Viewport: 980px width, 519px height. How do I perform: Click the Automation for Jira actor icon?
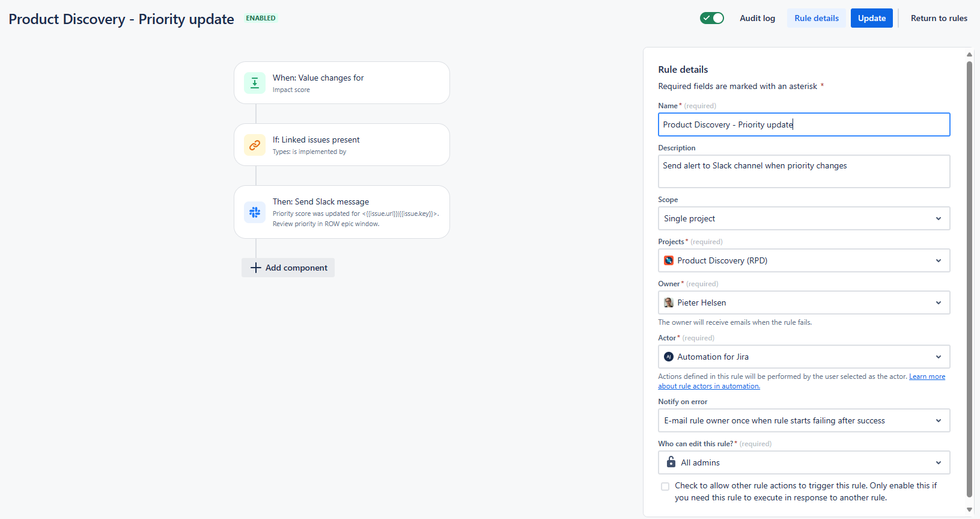669,357
